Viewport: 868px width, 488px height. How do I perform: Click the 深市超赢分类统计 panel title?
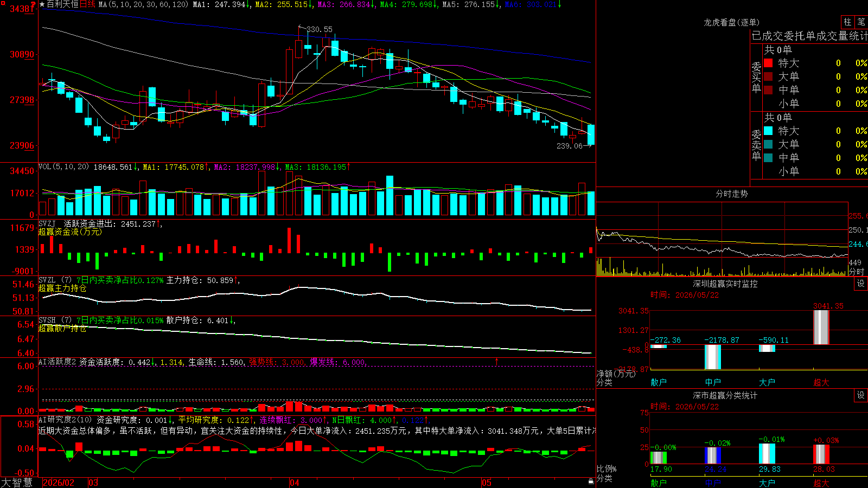click(x=725, y=395)
